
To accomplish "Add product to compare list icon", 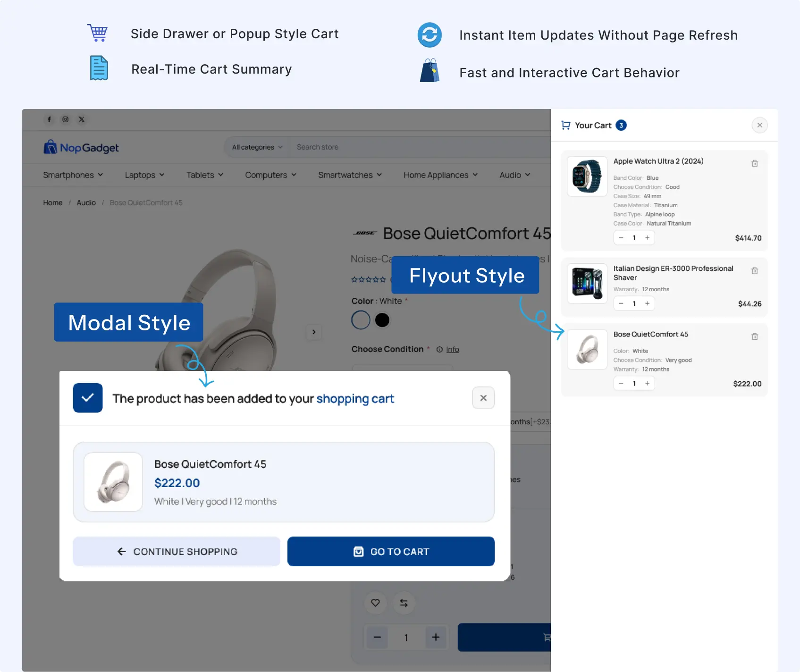I will pyautogui.click(x=404, y=603).
